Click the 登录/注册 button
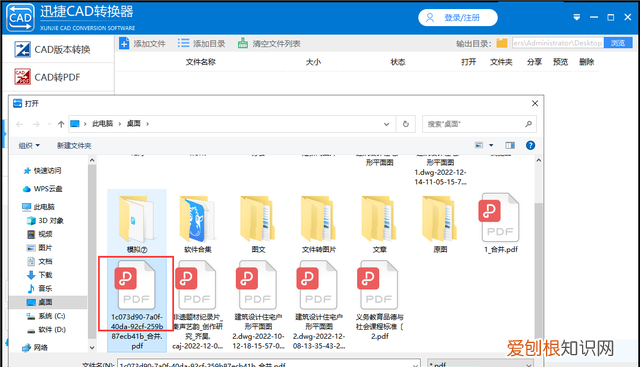This screenshot has height=367, width=640. tap(458, 18)
